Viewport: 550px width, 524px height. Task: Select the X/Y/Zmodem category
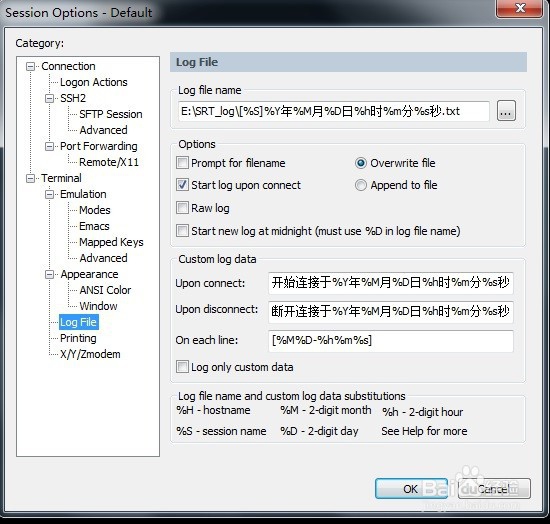click(90, 354)
